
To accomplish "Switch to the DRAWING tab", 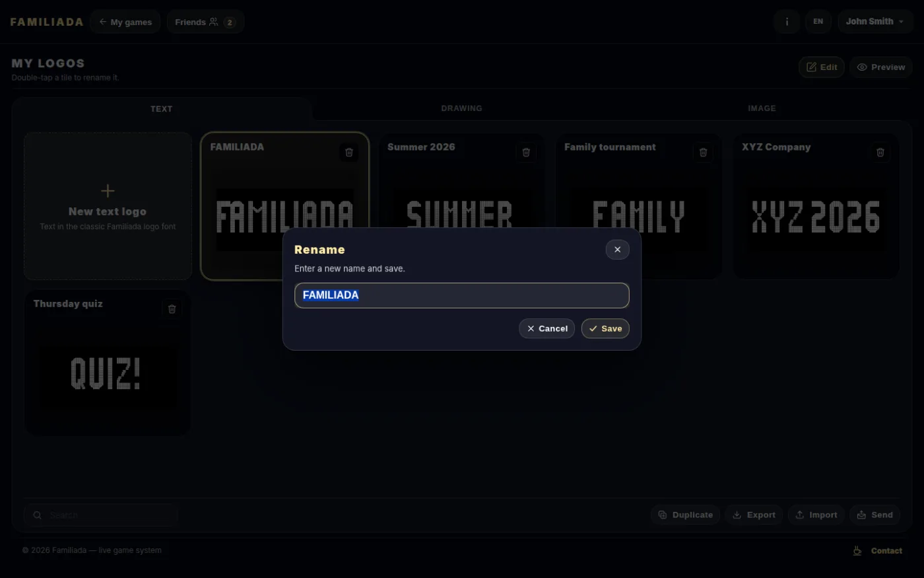I will click(461, 108).
